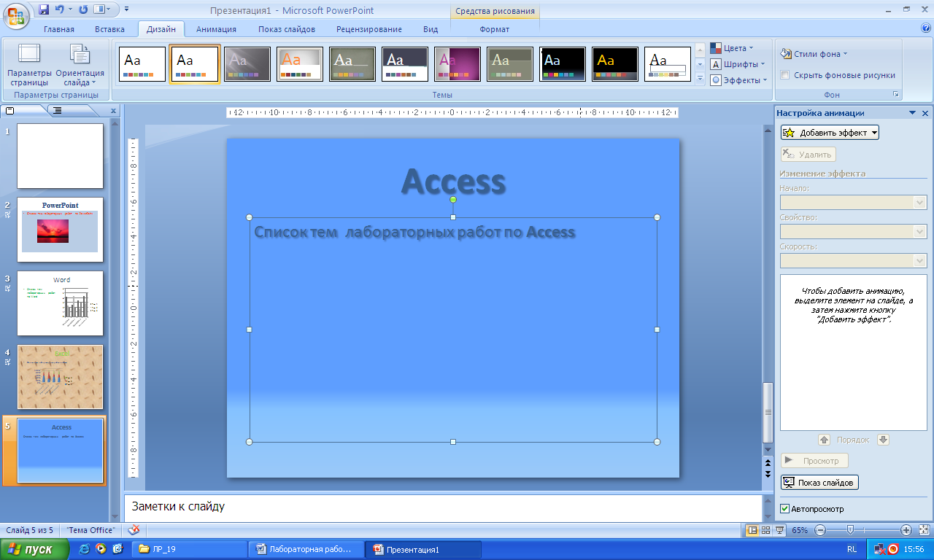The height and width of the screenshot is (560, 934).
Task: Click the Access title on the slide
Action: [453, 181]
